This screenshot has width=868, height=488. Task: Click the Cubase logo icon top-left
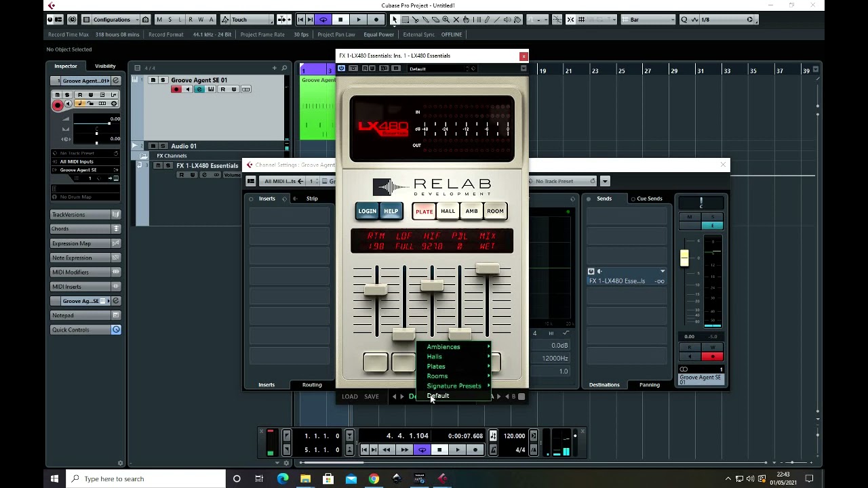point(52,5)
